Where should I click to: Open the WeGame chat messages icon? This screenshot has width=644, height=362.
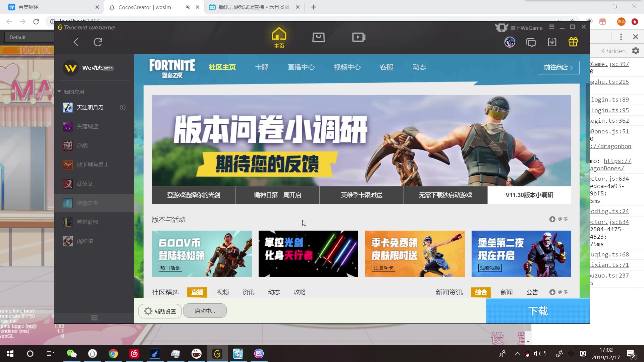pyautogui.click(x=531, y=42)
